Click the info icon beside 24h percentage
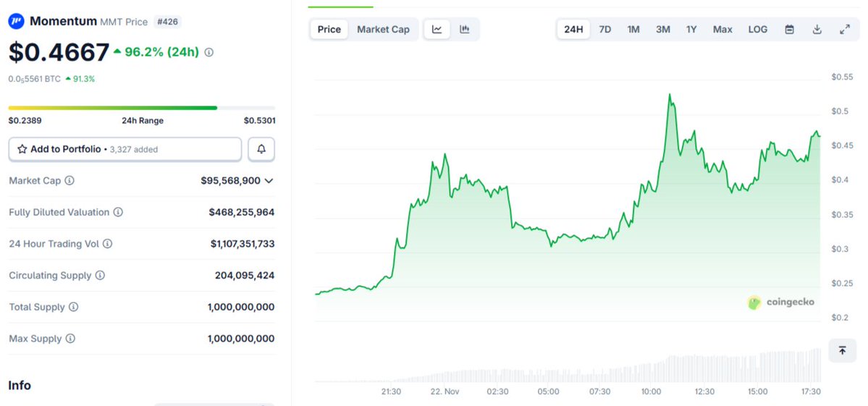 [x=208, y=53]
